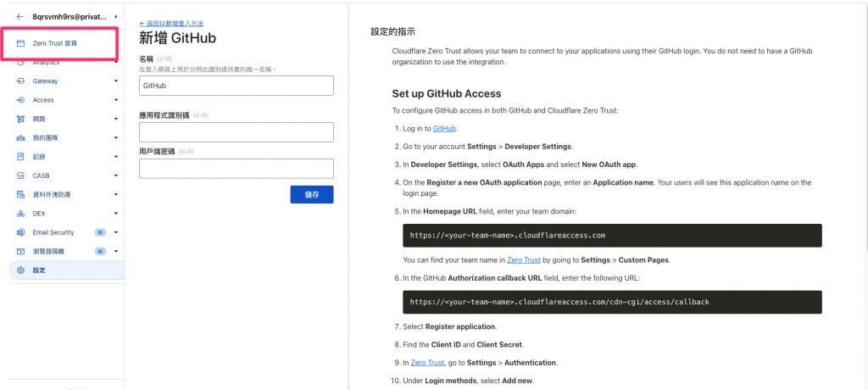Click the CASB sidebar icon

[x=20, y=175]
